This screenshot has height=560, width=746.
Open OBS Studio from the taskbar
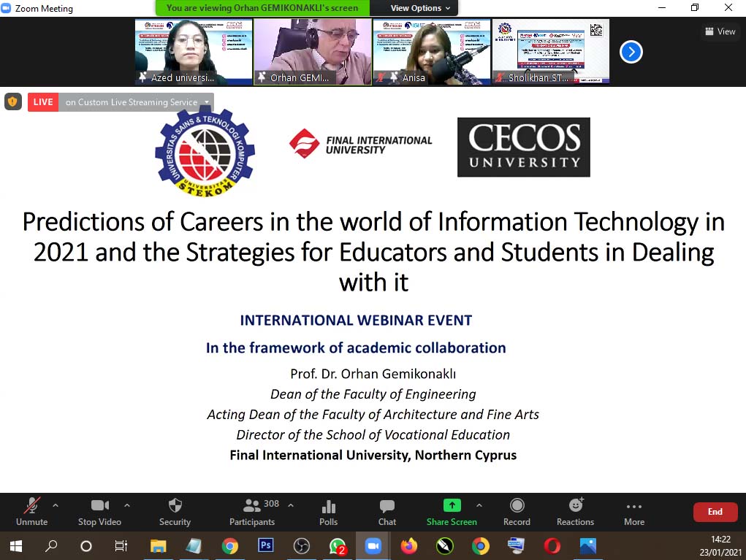coord(301,546)
